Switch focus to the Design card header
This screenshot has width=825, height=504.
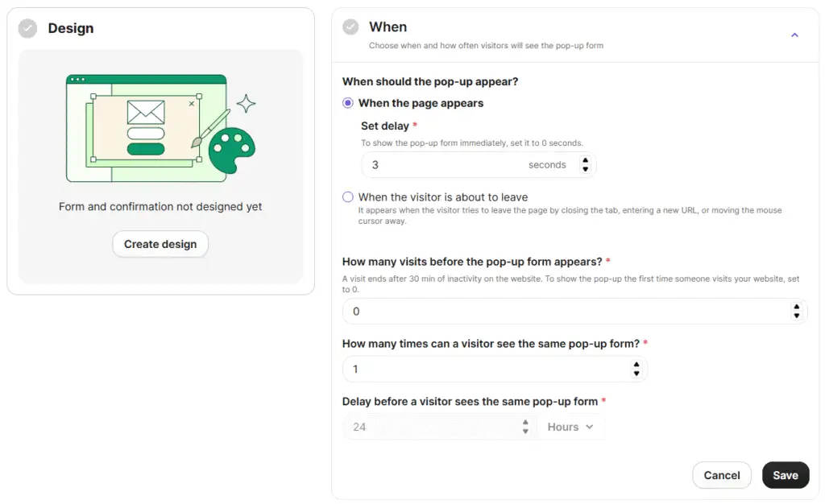(71, 27)
